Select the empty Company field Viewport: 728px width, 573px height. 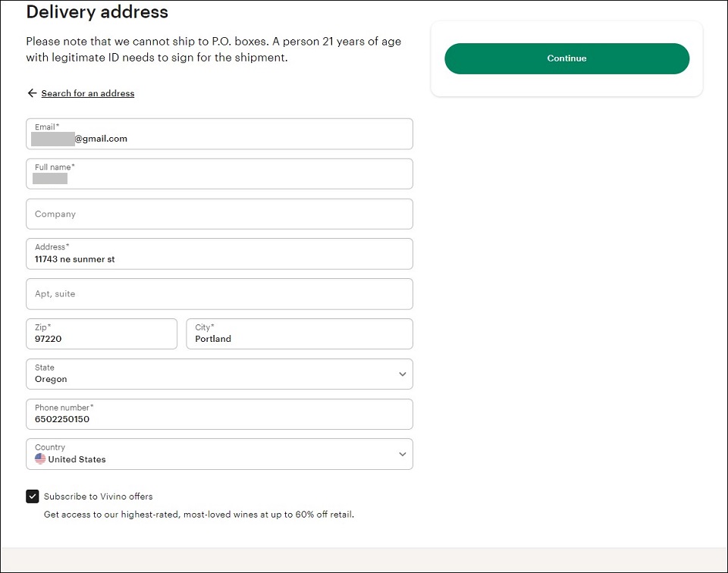coord(219,214)
